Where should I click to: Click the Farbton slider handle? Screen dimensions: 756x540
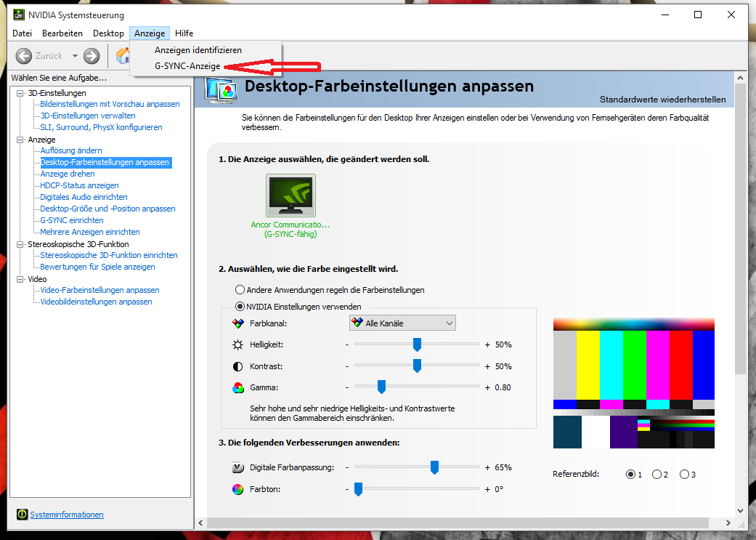358,489
